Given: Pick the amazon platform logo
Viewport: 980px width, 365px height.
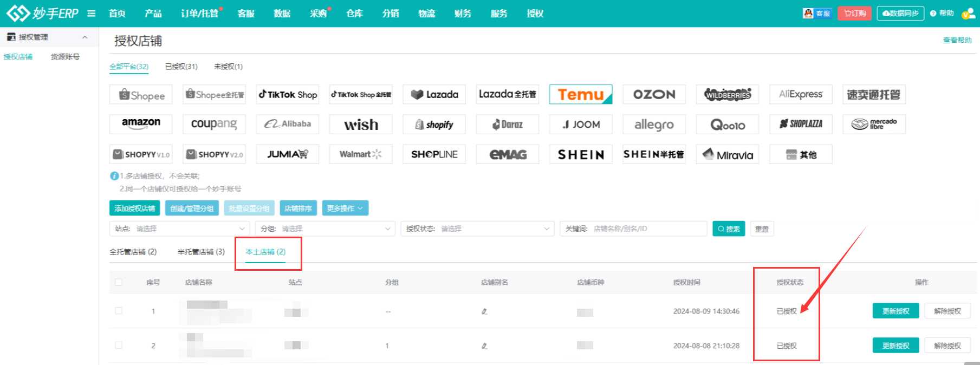Looking at the screenshot, I should click(x=141, y=125).
